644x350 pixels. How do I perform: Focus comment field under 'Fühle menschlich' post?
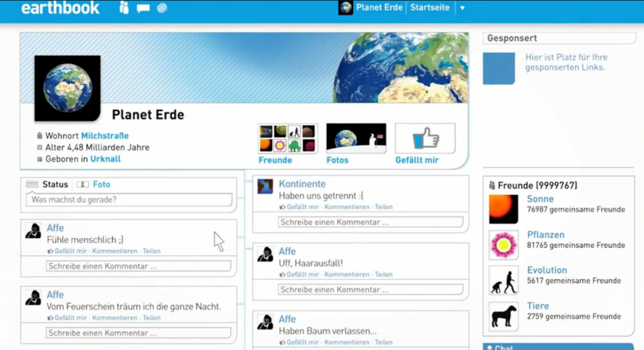138,266
